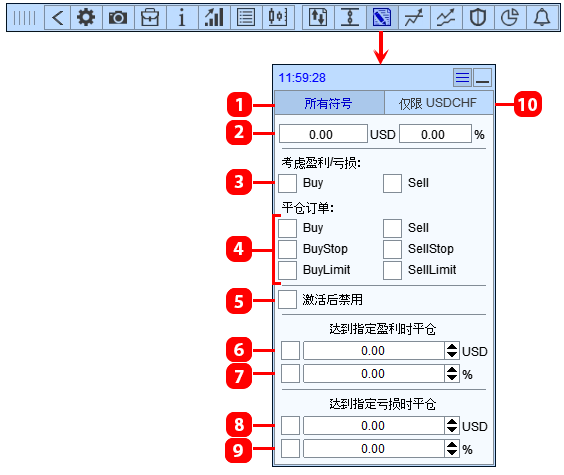Click the candlestick chart icon

pyautogui.click(x=278, y=18)
